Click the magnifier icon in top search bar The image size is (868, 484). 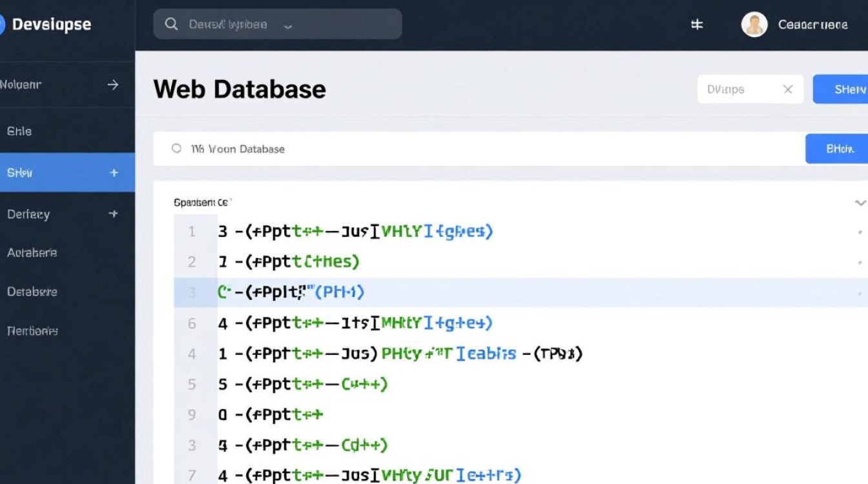pos(171,25)
